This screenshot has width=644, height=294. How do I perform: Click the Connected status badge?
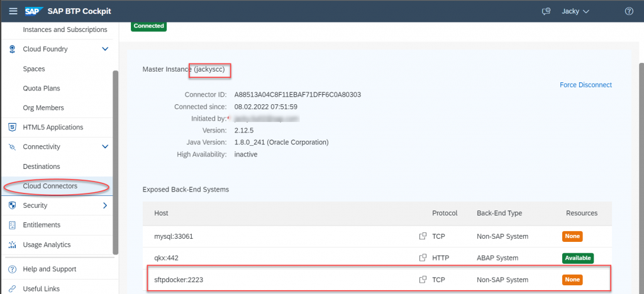pyautogui.click(x=148, y=26)
